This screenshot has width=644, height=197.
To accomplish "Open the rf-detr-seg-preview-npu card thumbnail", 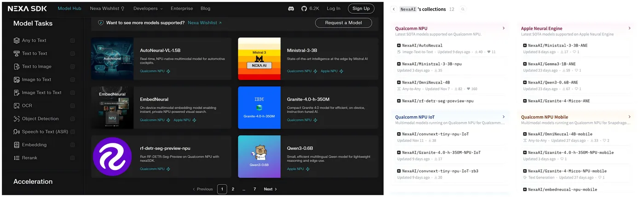I will click(x=112, y=157).
